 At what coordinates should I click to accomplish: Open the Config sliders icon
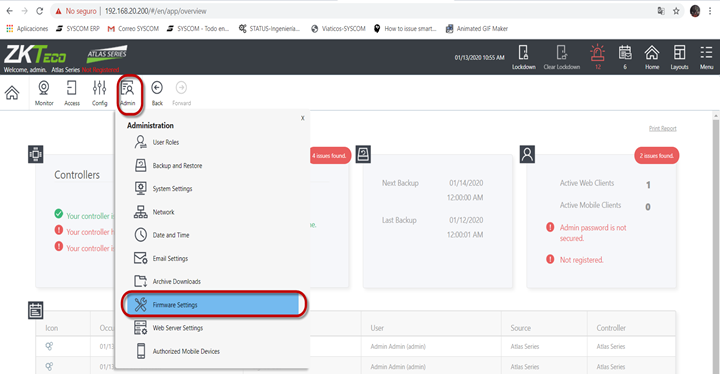99,87
